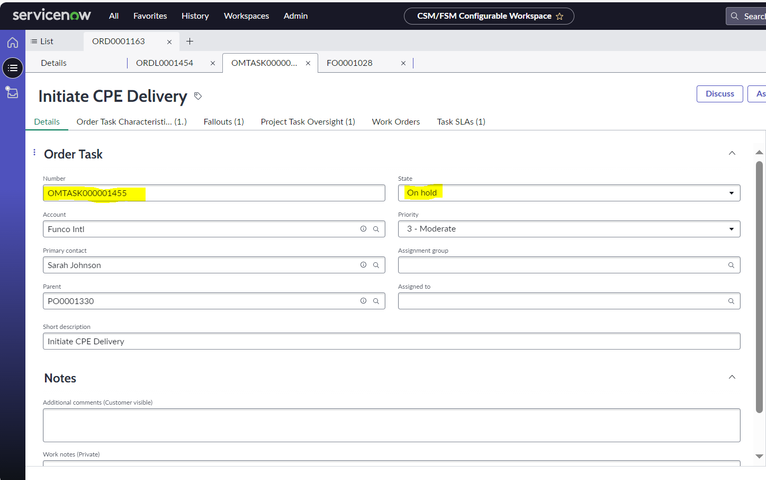Open the Admin menu
766x480 pixels.
[x=296, y=16]
